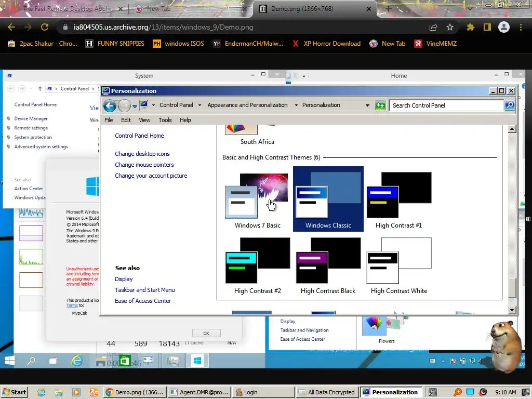Select the High Contrast #2 theme
Screen dimensions: 532x399
[258, 265]
